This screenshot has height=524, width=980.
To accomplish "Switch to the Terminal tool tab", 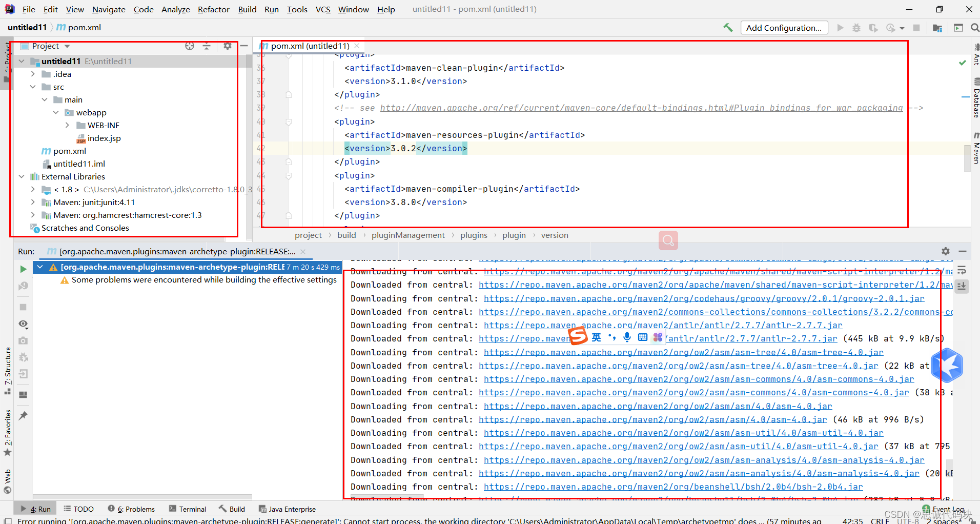I will point(187,509).
